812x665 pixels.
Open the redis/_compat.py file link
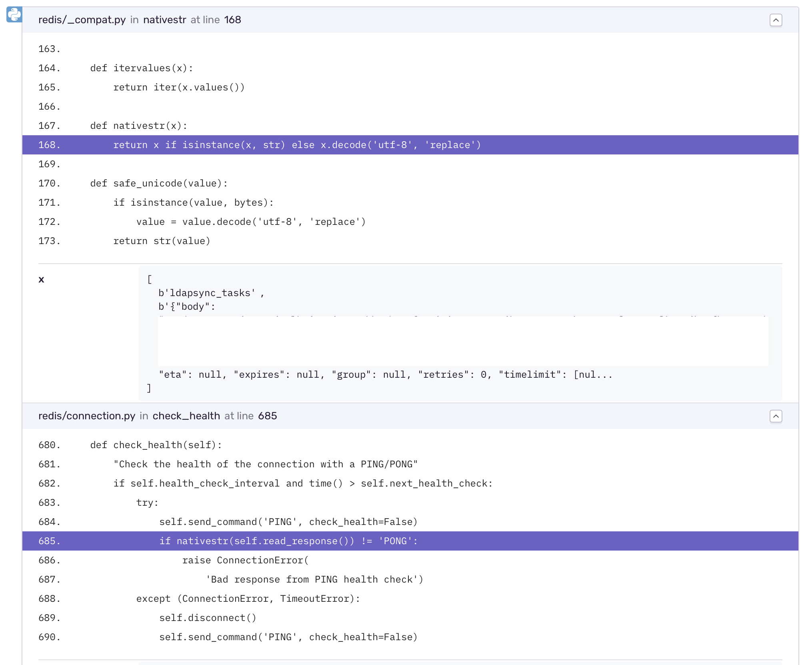(x=82, y=19)
